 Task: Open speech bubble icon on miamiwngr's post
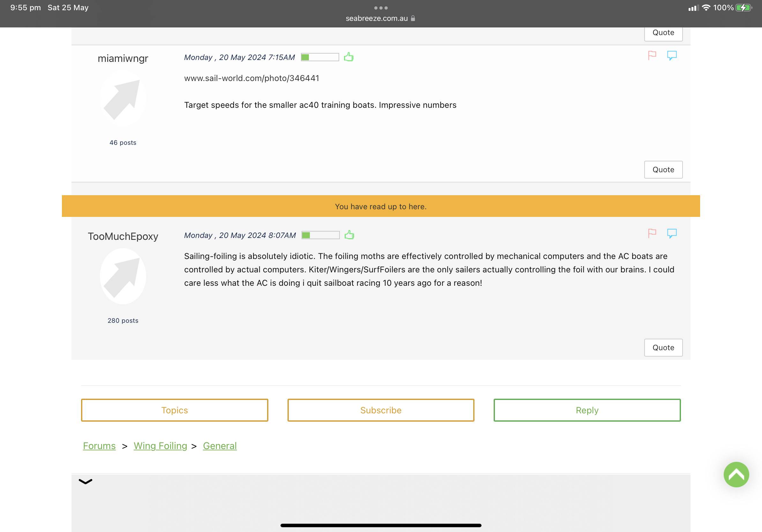pyautogui.click(x=672, y=55)
